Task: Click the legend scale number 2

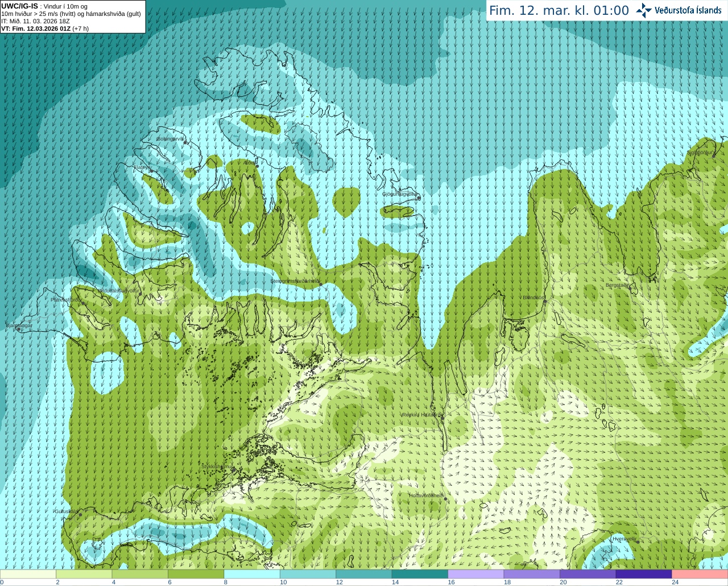Action: pyautogui.click(x=57, y=582)
